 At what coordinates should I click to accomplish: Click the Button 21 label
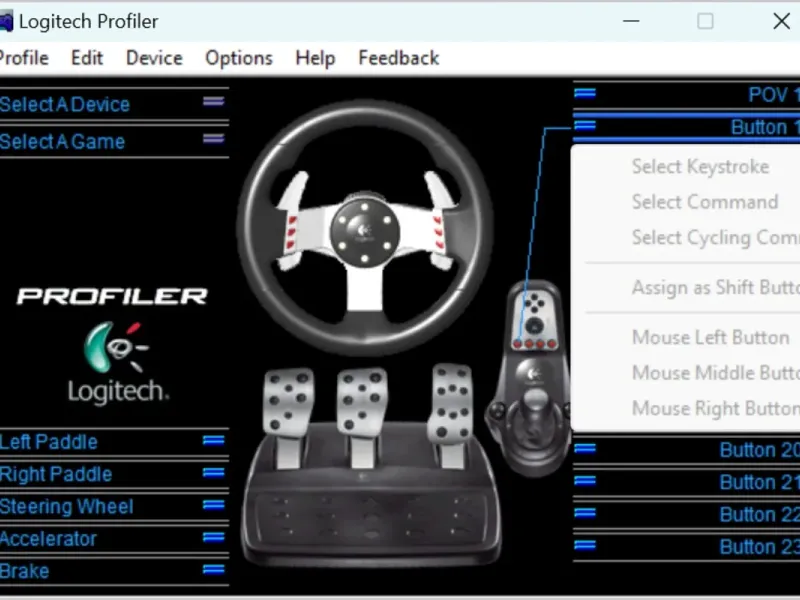pyautogui.click(x=759, y=482)
